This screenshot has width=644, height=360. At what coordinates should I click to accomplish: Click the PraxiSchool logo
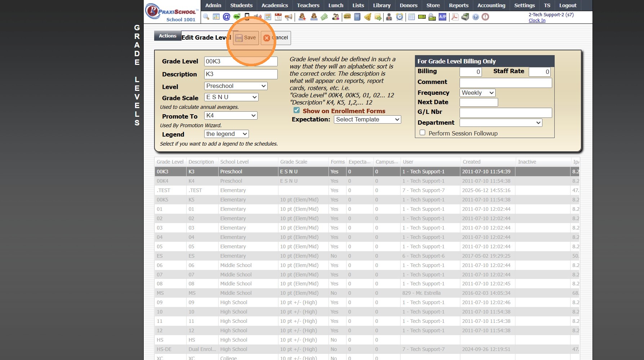pos(172,12)
